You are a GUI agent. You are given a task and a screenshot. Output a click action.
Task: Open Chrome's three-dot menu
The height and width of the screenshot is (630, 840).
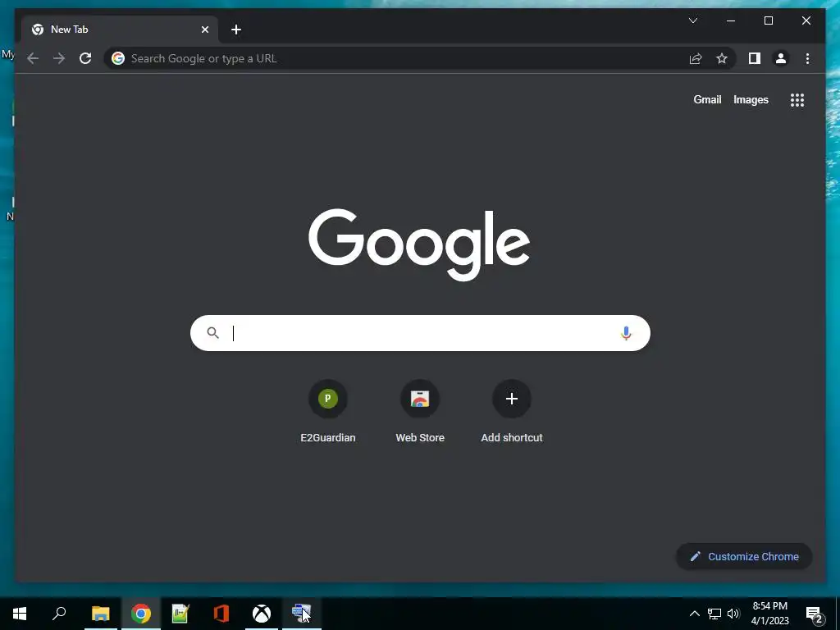tap(807, 58)
